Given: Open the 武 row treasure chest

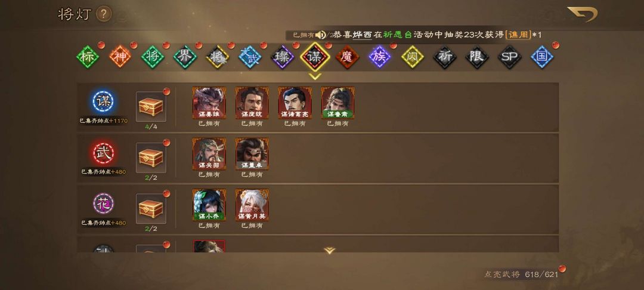Looking at the screenshot, I should [151, 158].
